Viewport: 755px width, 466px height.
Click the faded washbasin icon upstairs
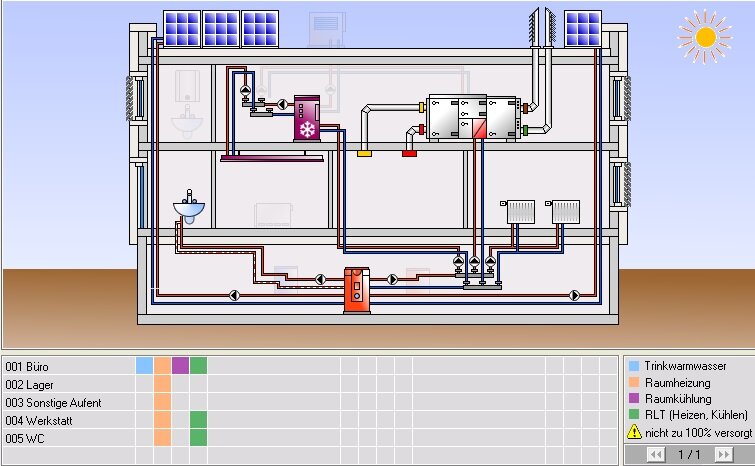point(187,122)
